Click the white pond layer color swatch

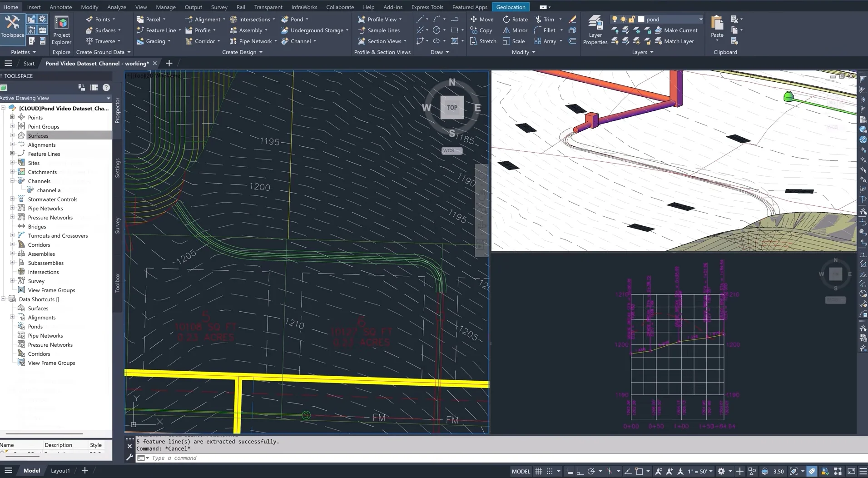[641, 19]
